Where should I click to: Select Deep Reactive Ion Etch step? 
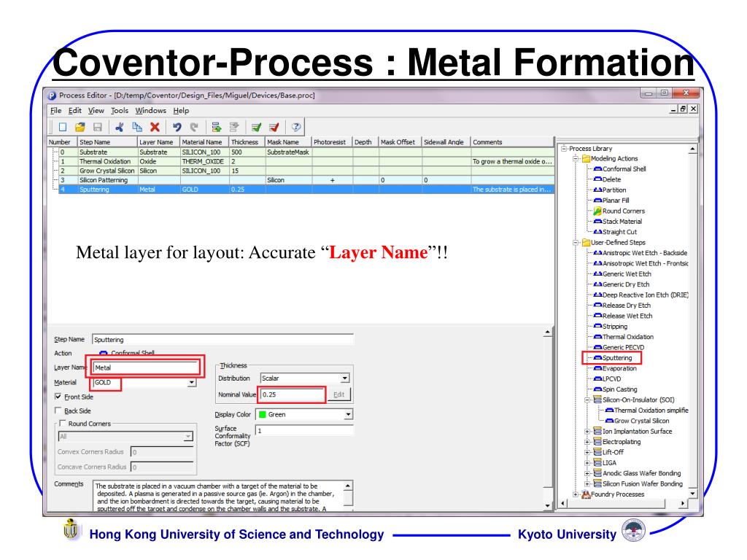tap(646, 295)
